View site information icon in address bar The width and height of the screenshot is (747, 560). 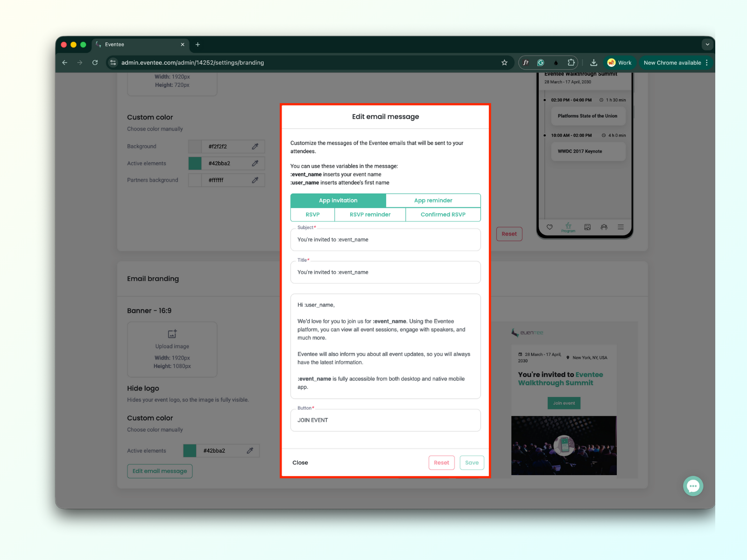(113, 63)
